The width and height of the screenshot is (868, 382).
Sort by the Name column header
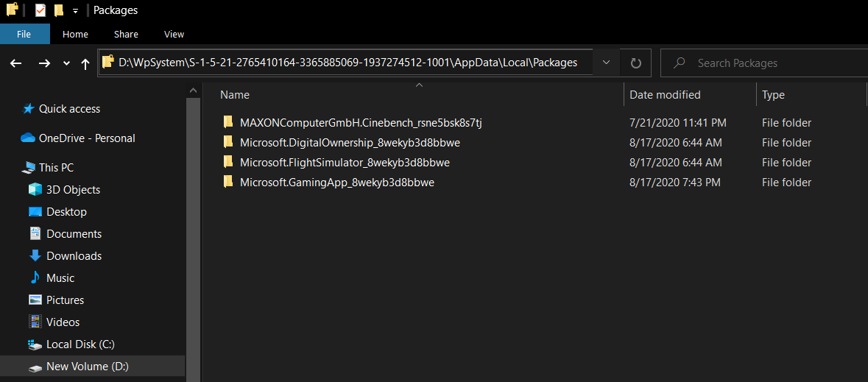pos(235,95)
